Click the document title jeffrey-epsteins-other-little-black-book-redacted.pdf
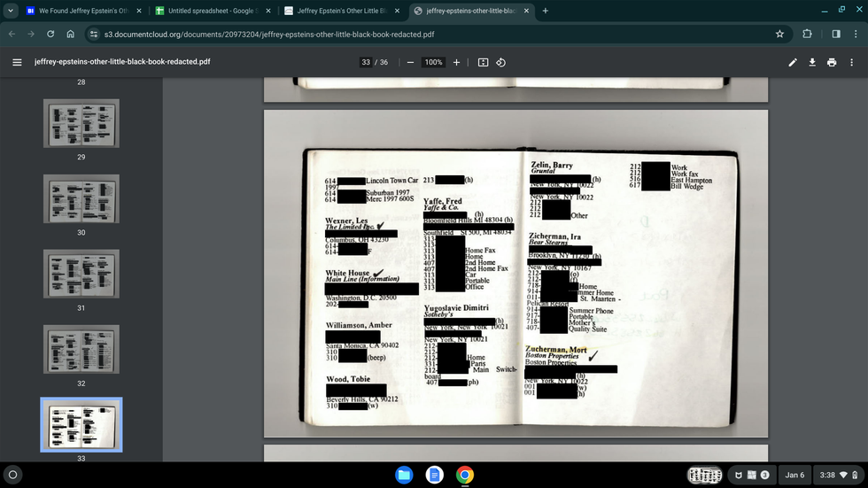The image size is (868, 488). [122, 62]
